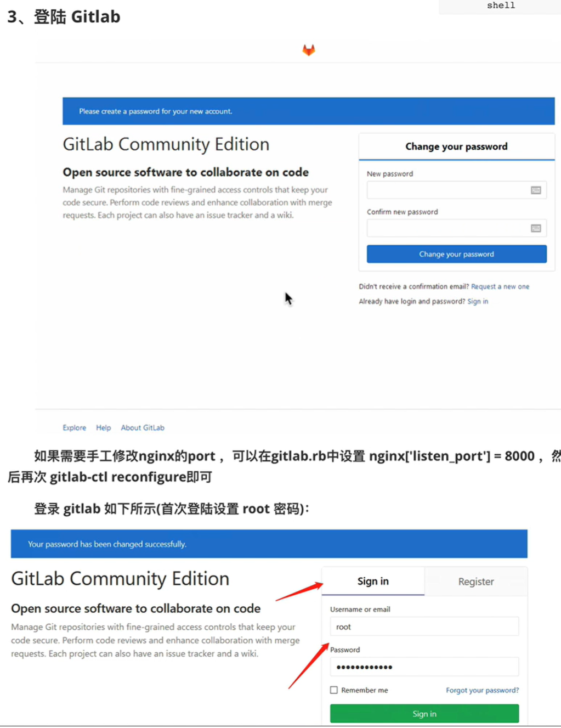The width and height of the screenshot is (561, 728).
Task: Open the Help footer link
Action: [x=103, y=428]
